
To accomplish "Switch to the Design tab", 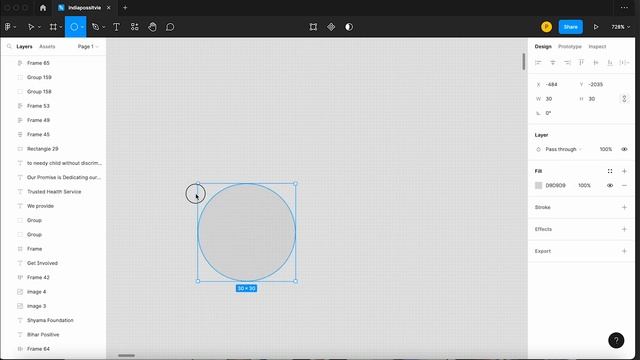I will coord(543,47).
